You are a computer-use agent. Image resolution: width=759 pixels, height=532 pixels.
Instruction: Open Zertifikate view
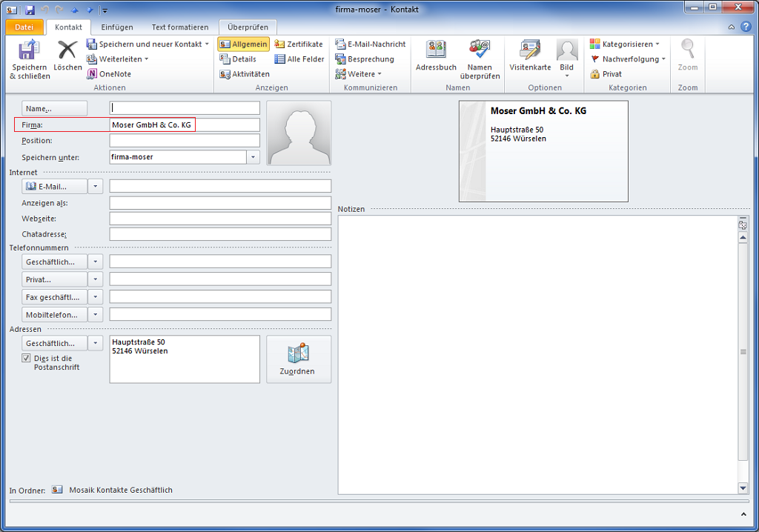(299, 44)
